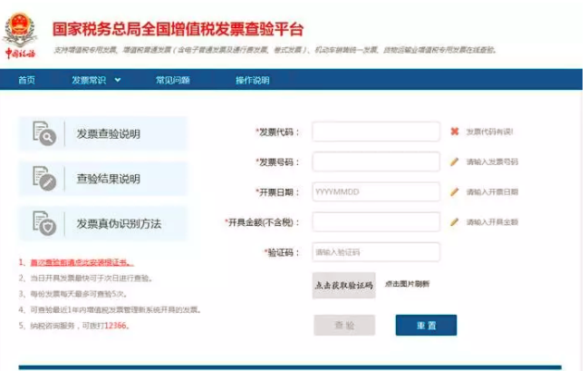The width and height of the screenshot is (588, 371).
Task: Click the 查验结果说明 document edit icon
Action: (43, 178)
